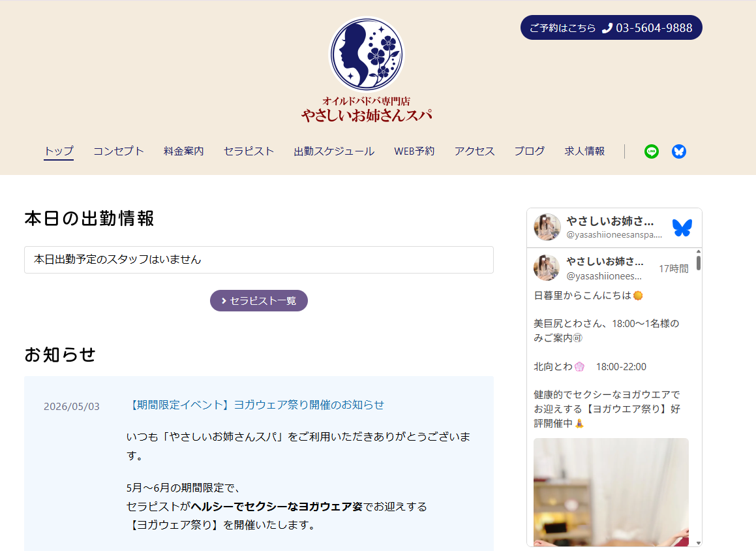Click the @yasashiioneesanspa handle in feed header
756x551 pixels.
coord(614,234)
